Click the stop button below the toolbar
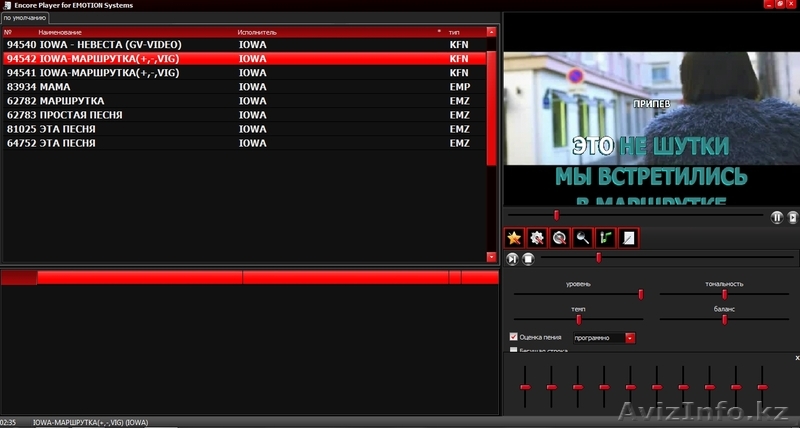The image size is (800, 428). (x=528, y=259)
